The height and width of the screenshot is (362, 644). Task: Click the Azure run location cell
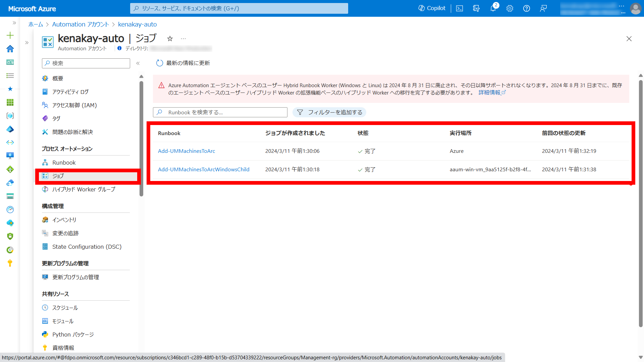click(x=457, y=151)
